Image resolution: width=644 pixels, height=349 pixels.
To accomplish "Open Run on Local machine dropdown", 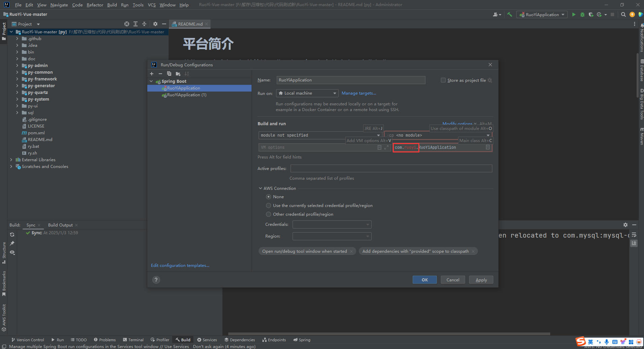I will pos(307,93).
